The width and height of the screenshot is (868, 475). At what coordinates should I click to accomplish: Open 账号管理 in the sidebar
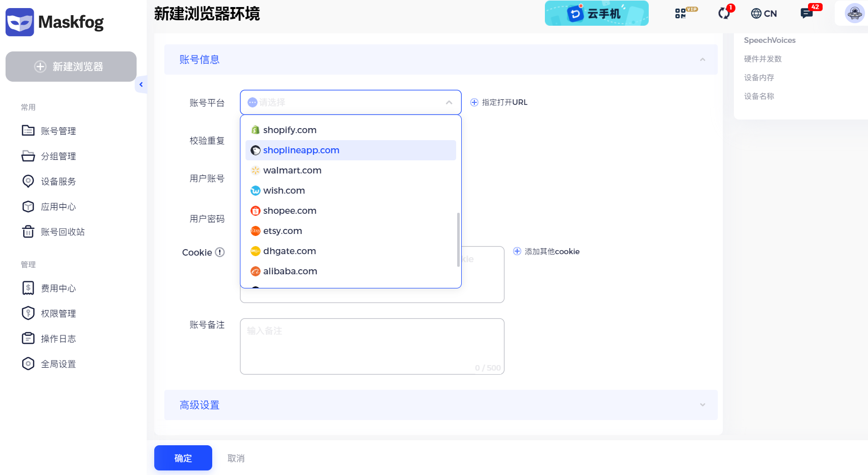pyautogui.click(x=58, y=131)
